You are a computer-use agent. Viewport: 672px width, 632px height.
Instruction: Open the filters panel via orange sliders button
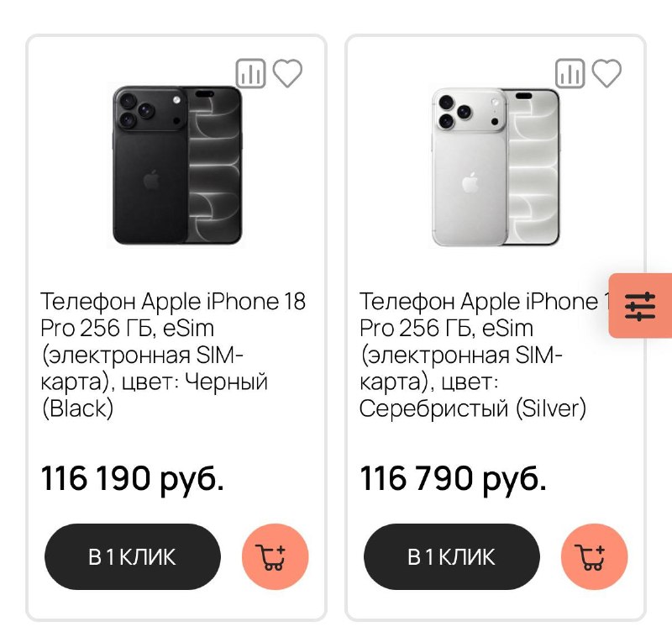coord(640,306)
